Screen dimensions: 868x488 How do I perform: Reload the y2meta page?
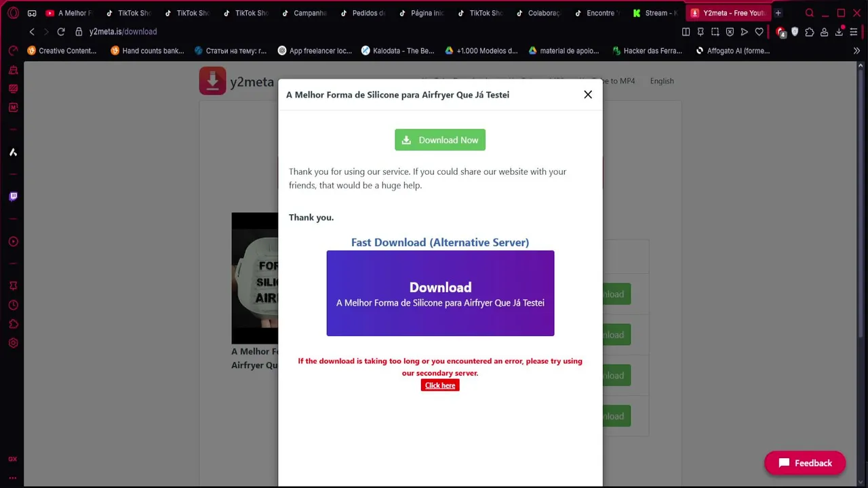point(61,32)
